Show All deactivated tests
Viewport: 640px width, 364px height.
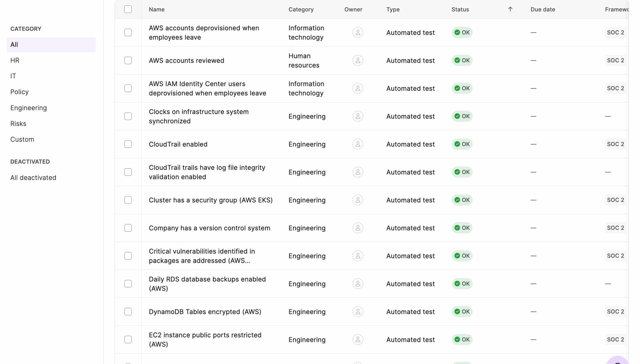pos(33,178)
